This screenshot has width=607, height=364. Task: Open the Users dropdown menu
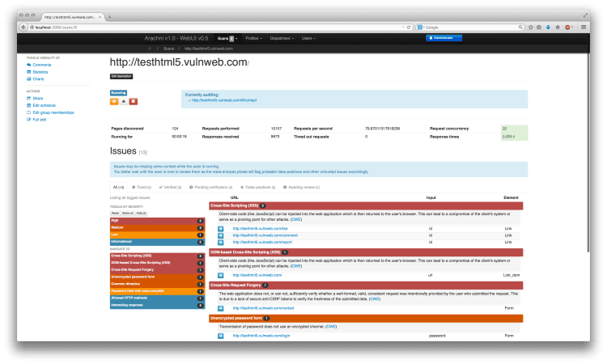[308, 38]
